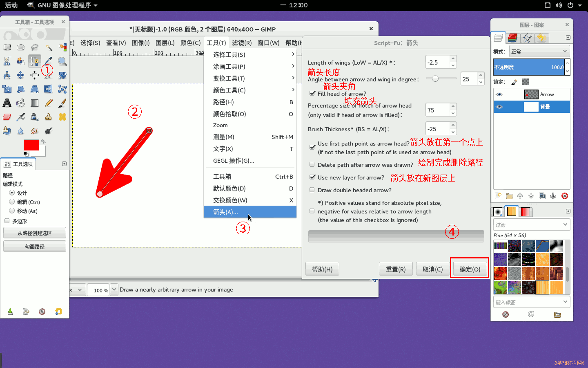Image resolution: width=588 pixels, height=368 pixels.
Task: Select the Free Select lasso tool
Action: coord(35,47)
